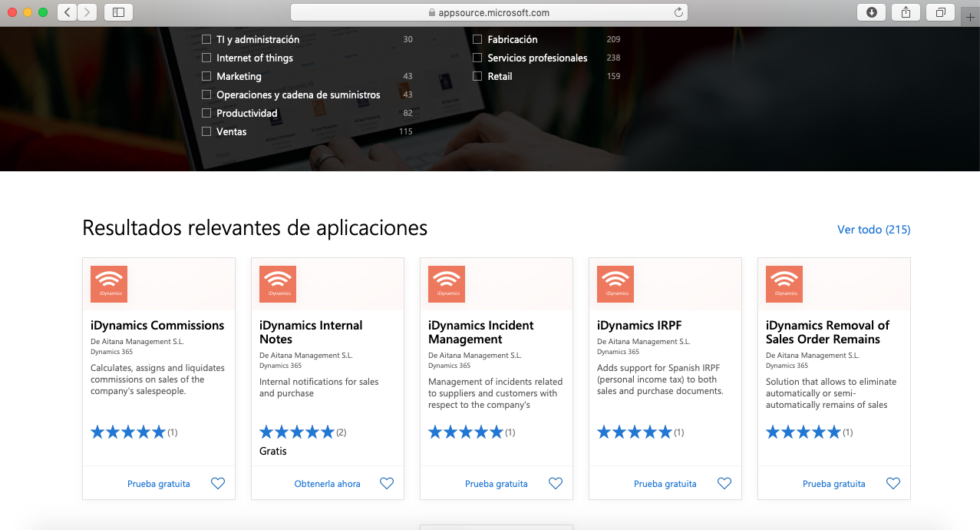This screenshot has width=980, height=530.
Task: Check the Ventas filter
Action: 206,131
